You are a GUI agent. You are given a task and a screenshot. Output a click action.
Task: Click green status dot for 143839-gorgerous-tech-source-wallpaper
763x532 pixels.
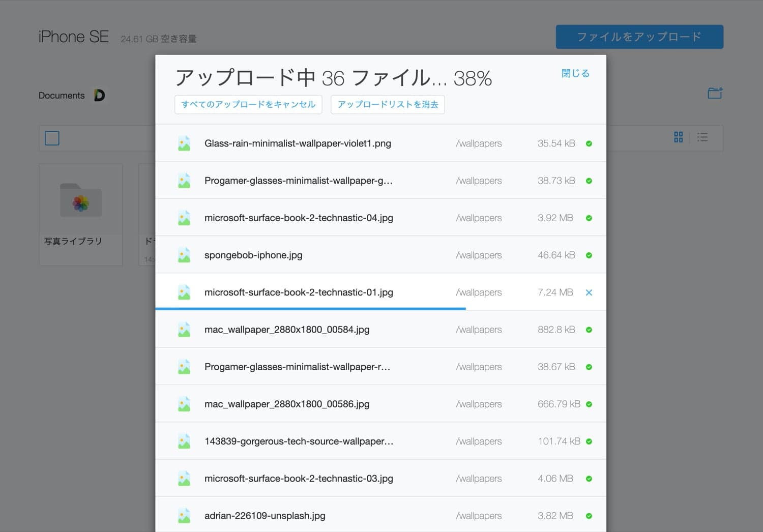click(589, 441)
